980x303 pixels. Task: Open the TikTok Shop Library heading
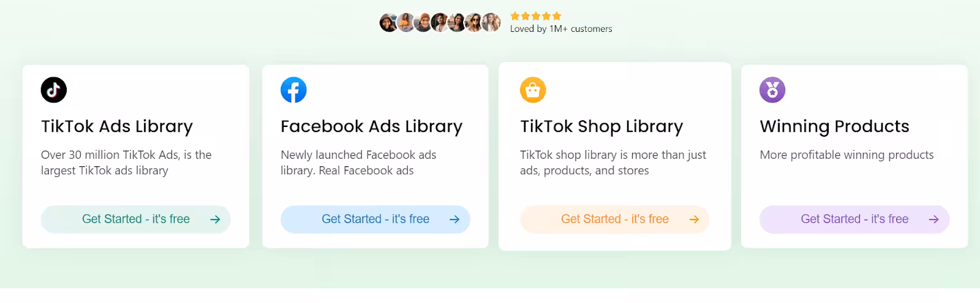(601, 126)
